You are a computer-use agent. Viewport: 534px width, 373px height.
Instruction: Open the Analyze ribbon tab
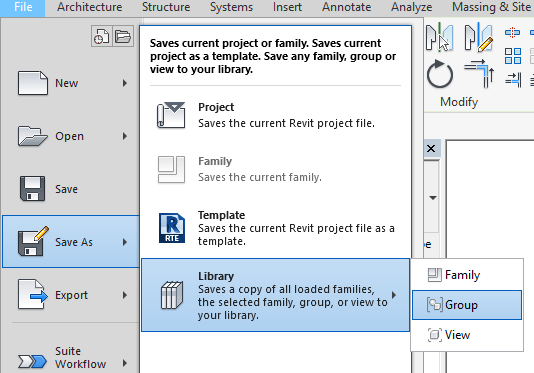tap(411, 7)
